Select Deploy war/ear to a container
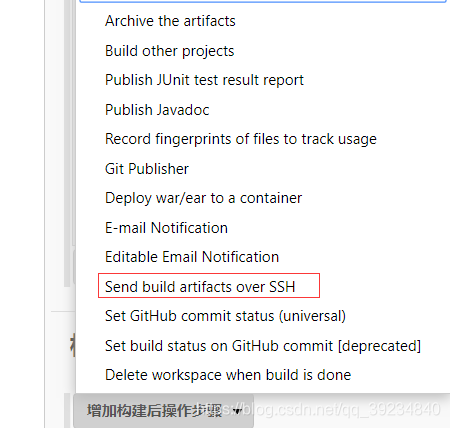 pos(203,198)
